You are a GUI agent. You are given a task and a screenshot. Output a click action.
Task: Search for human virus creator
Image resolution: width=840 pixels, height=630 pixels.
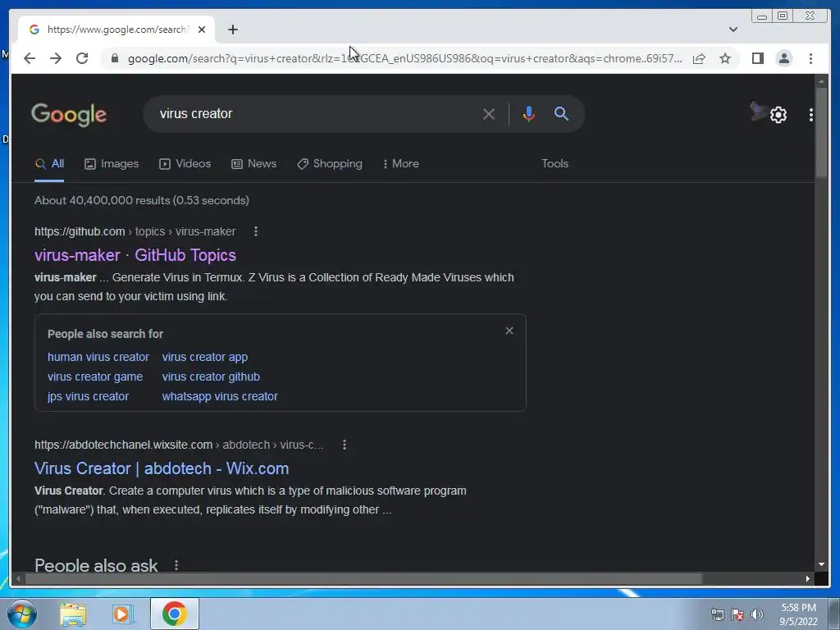click(98, 357)
